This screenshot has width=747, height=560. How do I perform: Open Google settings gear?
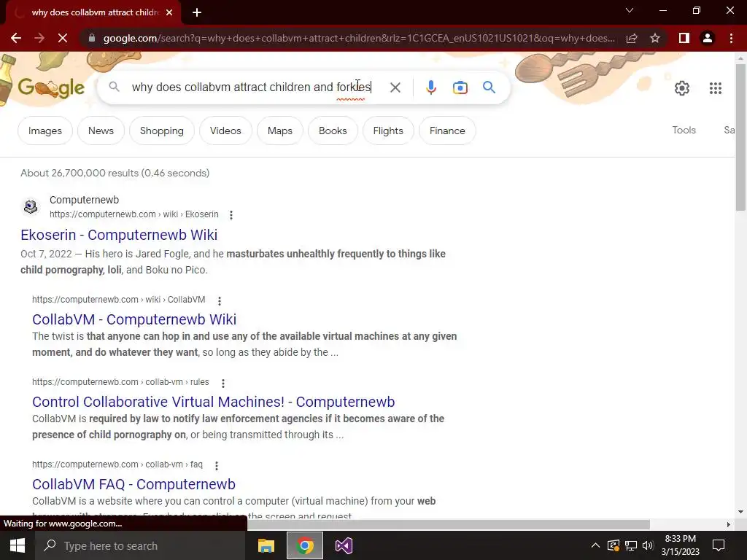682,88
